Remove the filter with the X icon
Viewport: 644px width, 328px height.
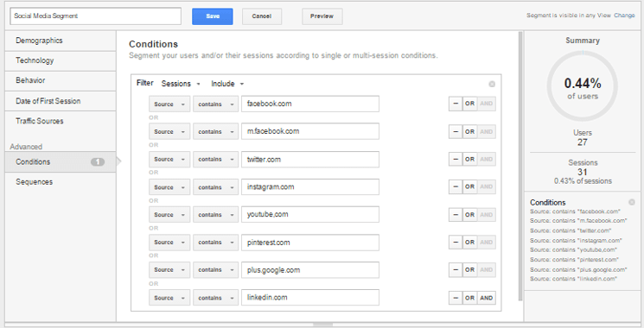pyautogui.click(x=492, y=84)
